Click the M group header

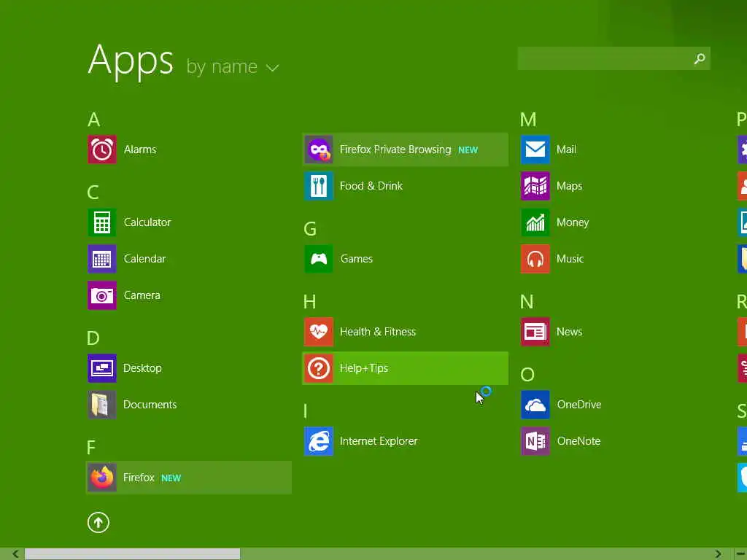tap(528, 120)
